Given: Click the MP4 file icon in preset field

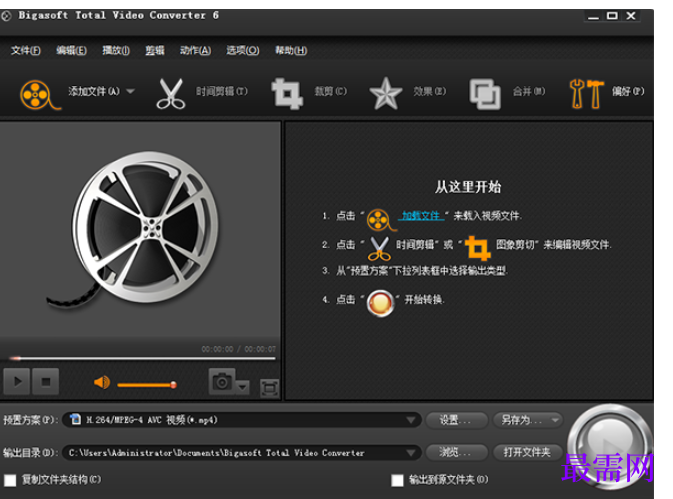Looking at the screenshot, I should tap(76, 419).
